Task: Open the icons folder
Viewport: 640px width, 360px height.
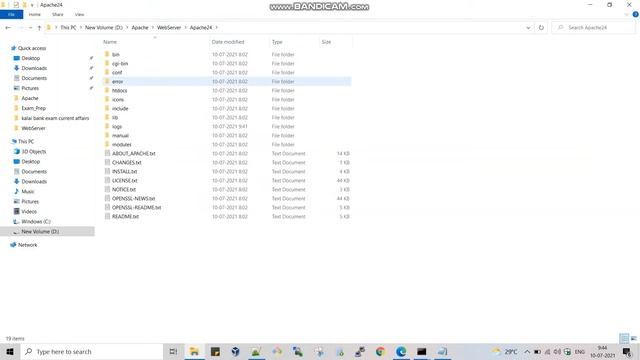Action: pyautogui.click(x=118, y=99)
